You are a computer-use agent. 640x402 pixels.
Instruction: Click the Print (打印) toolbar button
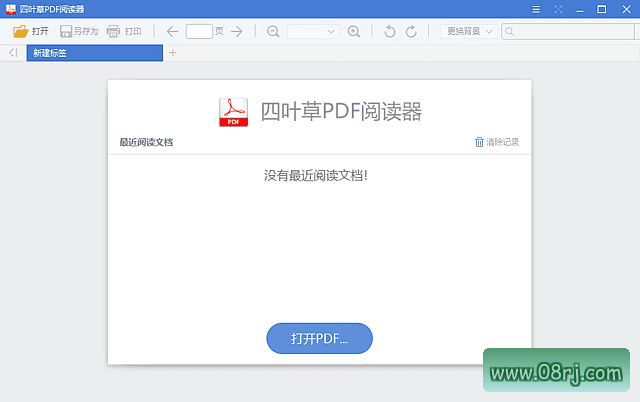click(124, 31)
